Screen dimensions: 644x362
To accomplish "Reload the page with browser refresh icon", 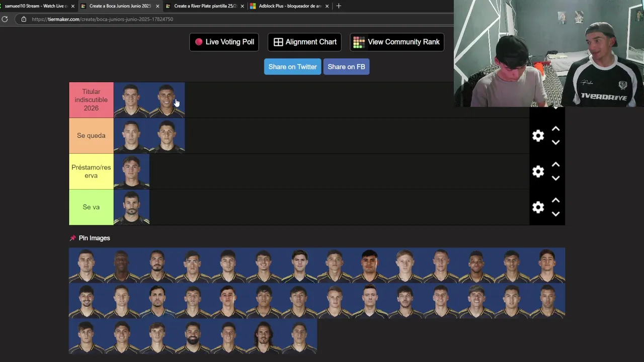I will point(5,19).
